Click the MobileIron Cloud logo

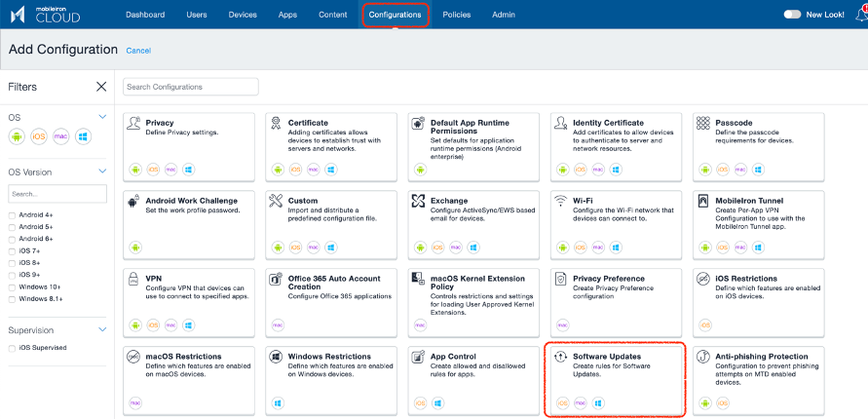click(x=46, y=15)
